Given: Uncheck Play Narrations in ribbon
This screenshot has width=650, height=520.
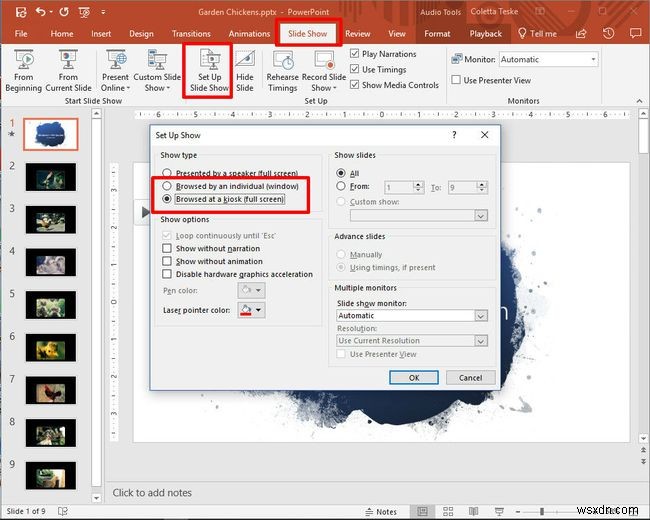Looking at the screenshot, I should (354, 53).
